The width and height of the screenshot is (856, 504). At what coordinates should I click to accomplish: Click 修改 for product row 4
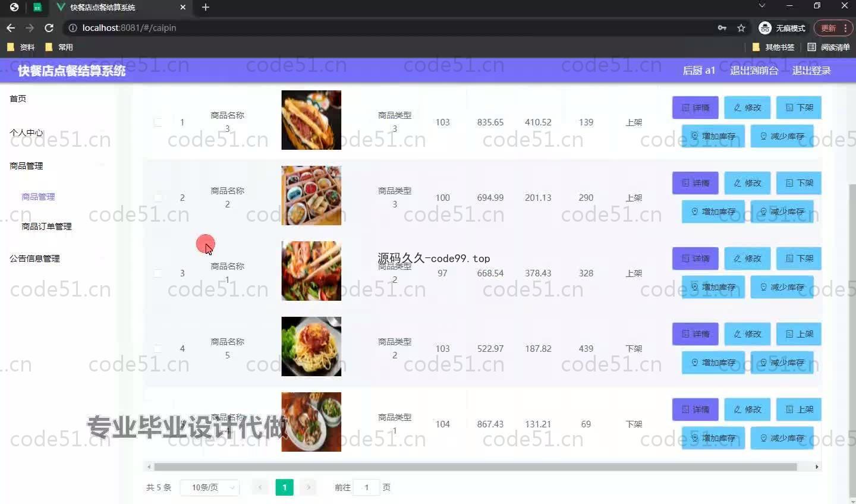pos(748,334)
